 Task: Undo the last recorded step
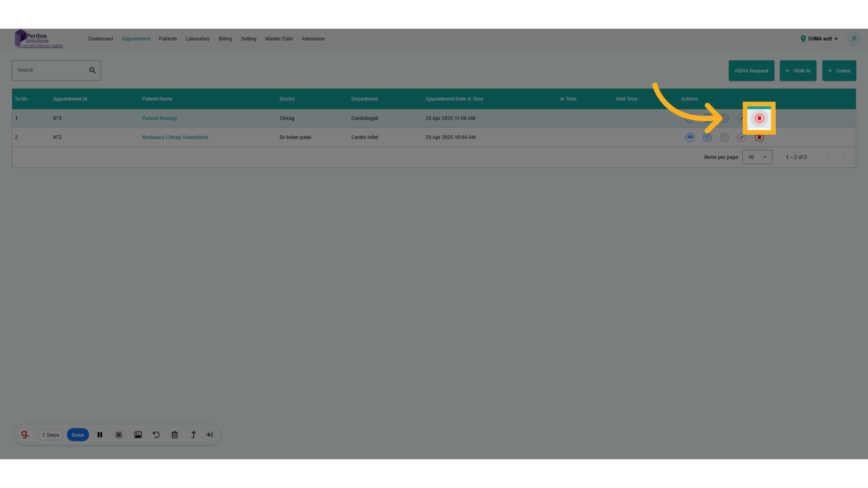156,434
